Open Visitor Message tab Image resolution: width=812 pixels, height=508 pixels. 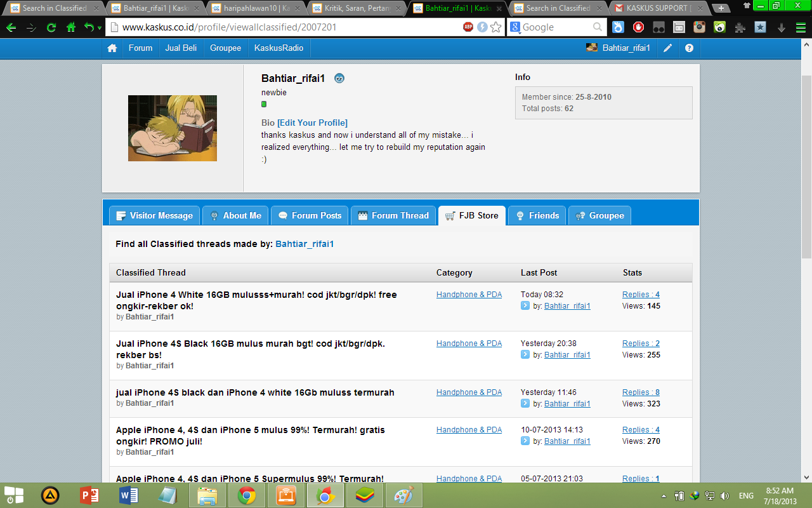155,216
